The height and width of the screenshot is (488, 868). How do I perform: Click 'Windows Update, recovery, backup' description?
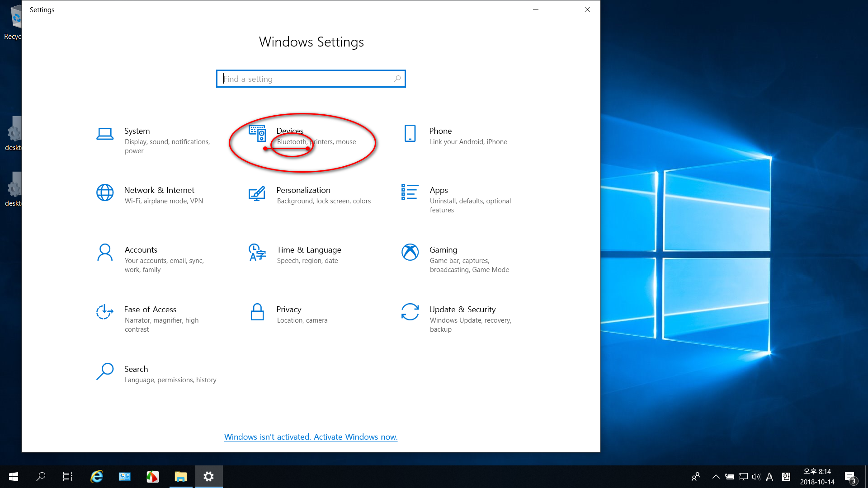coord(470,325)
